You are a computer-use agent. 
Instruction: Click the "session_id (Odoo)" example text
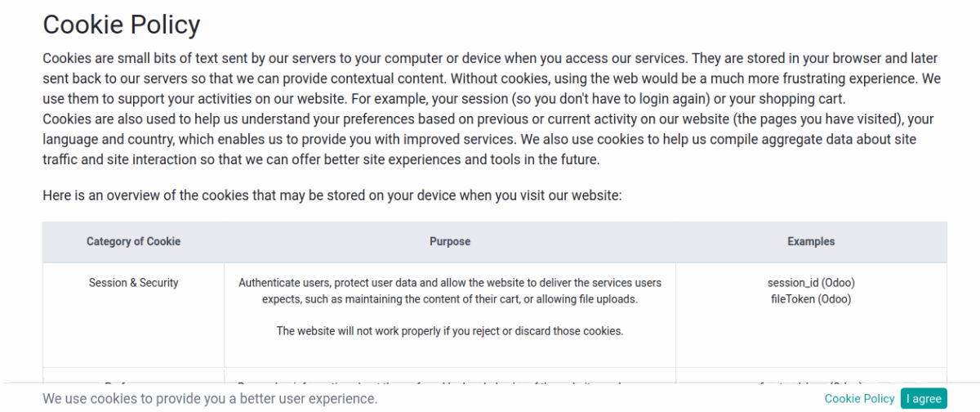[x=811, y=283]
